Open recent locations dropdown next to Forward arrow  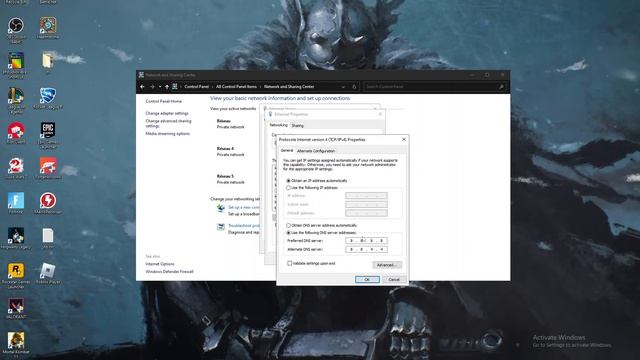click(x=160, y=87)
